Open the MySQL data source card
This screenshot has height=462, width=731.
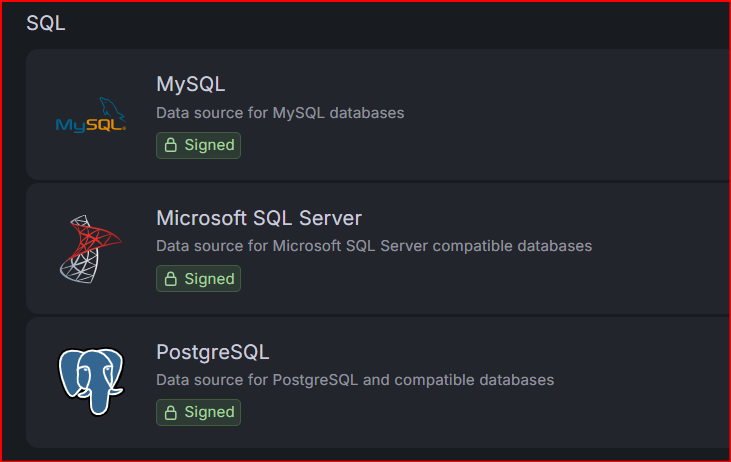[378, 115]
